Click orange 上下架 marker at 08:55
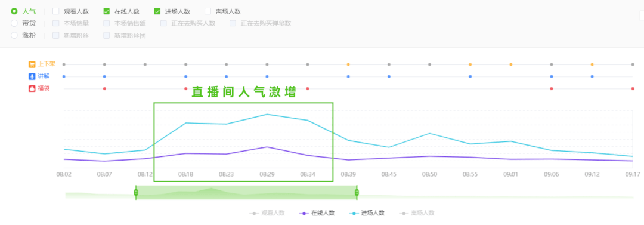Screen dimensions: 644x225 (470, 64)
